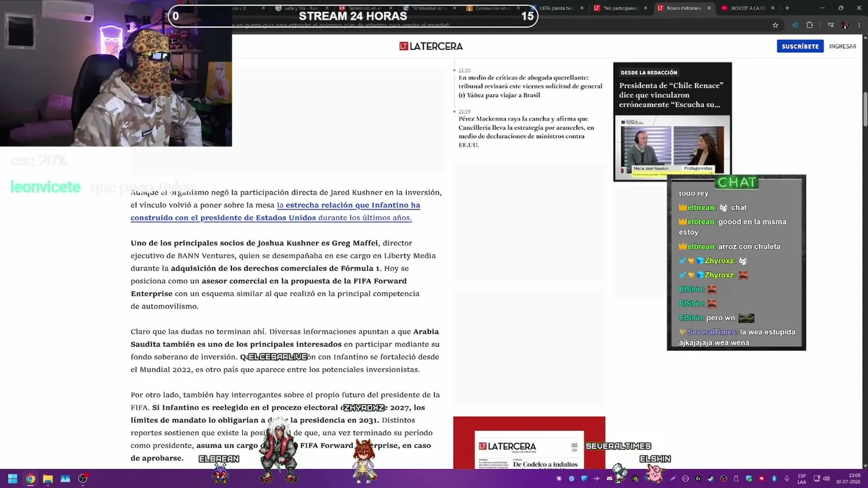The height and width of the screenshot is (488, 868).
Task: Click the browser address bar URL
Action: (340, 25)
